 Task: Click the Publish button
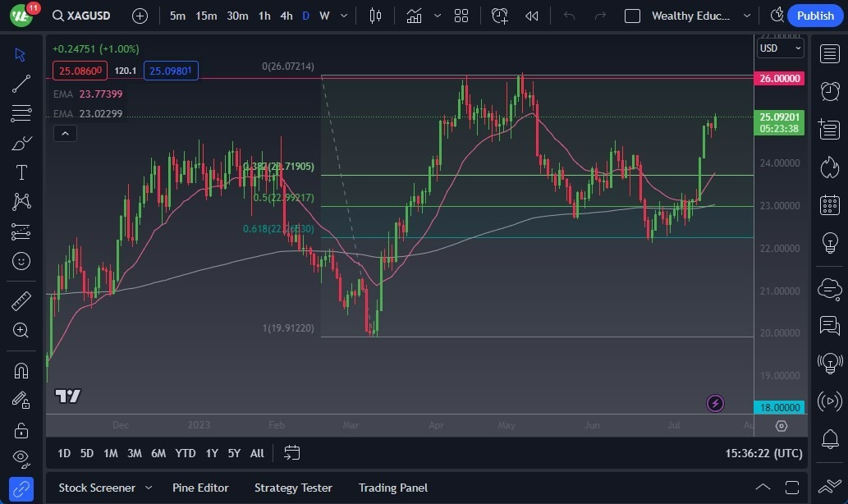[814, 16]
